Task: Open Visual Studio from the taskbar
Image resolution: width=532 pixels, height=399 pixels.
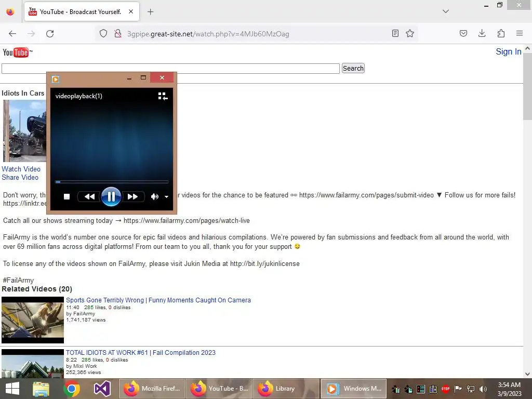Action: [102, 389]
